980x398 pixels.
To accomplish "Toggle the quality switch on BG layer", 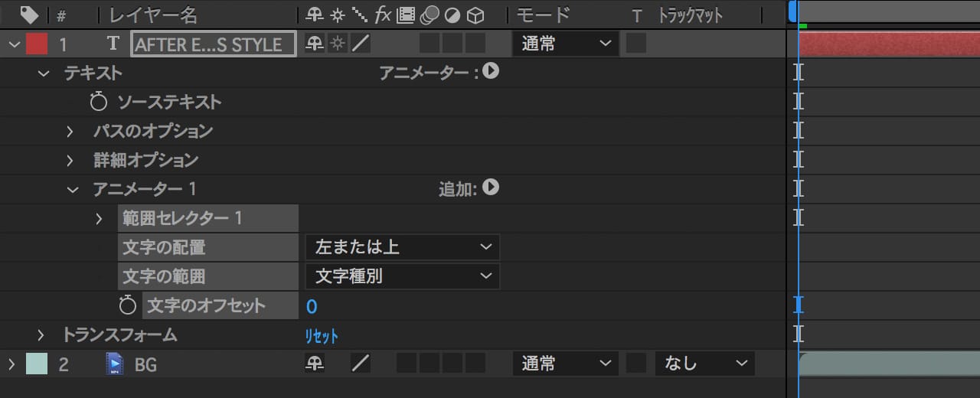I will (x=360, y=364).
